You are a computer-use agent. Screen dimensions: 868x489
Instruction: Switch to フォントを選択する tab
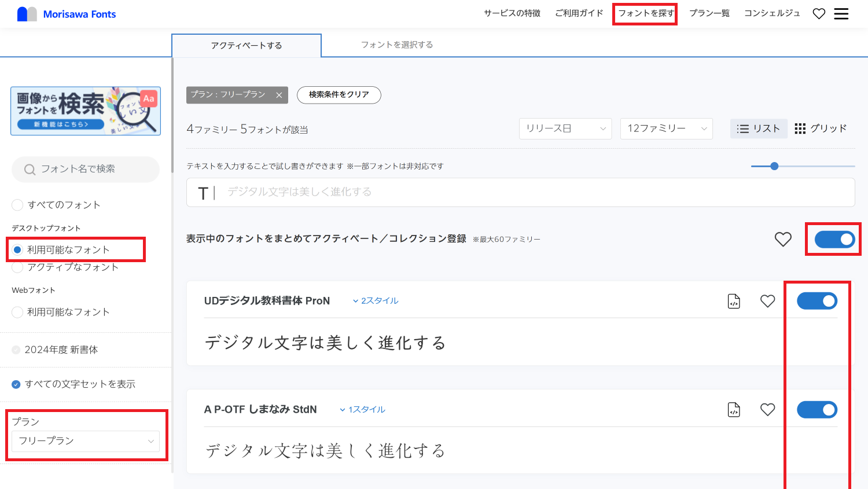point(397,45)
